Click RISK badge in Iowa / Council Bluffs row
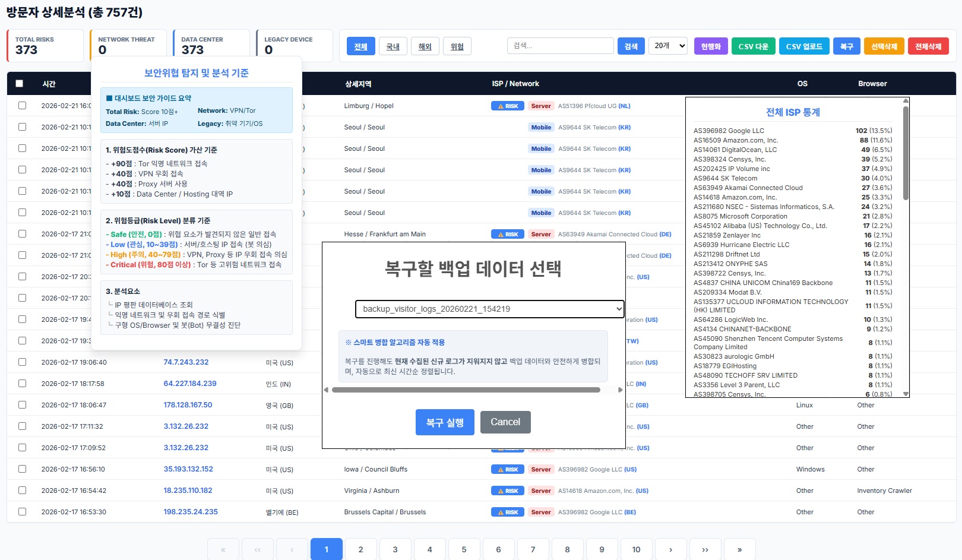This screenshot has height=560, width=962. (x=508, y=470)
